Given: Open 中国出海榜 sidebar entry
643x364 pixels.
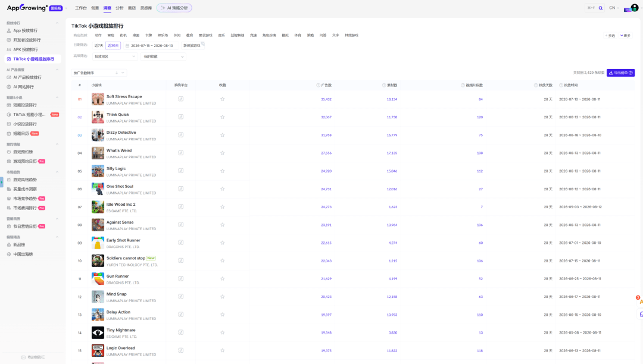Looking at the screenshot, I should pos(23,255).
